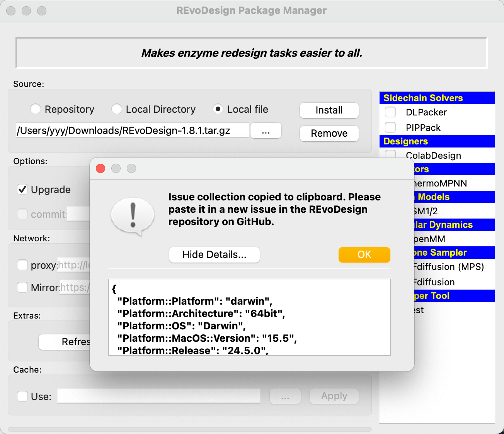The image size is (504, 434).
Task: Select the Local Directory radio button
Action: 117,109
